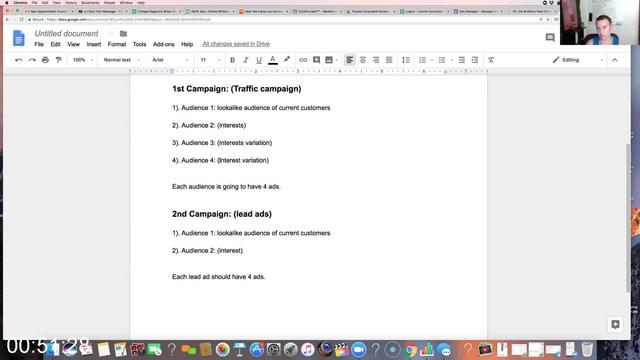Open Chrome from the dock

point(409,350)
